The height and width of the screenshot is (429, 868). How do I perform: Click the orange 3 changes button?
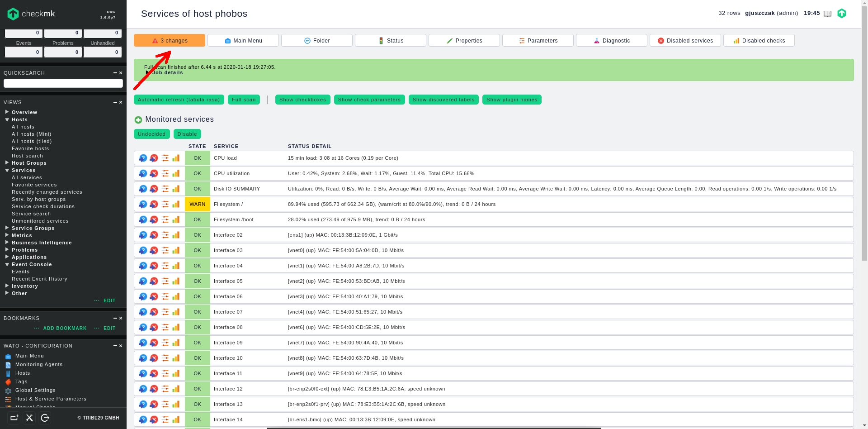(169, 41)
